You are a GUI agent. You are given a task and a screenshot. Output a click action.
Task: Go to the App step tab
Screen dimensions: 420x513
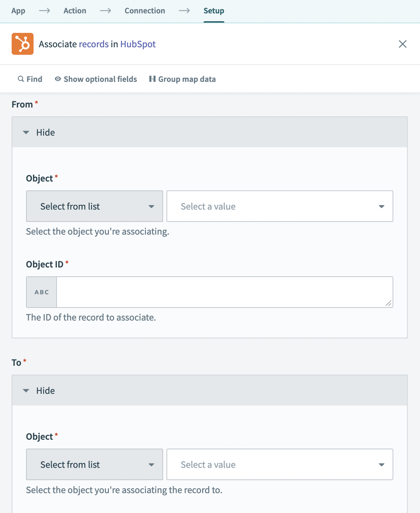[x=18, y=11]
